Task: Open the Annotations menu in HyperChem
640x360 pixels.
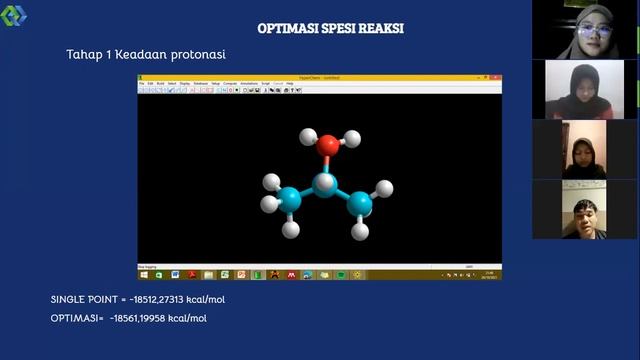Action: pos(249,84)
